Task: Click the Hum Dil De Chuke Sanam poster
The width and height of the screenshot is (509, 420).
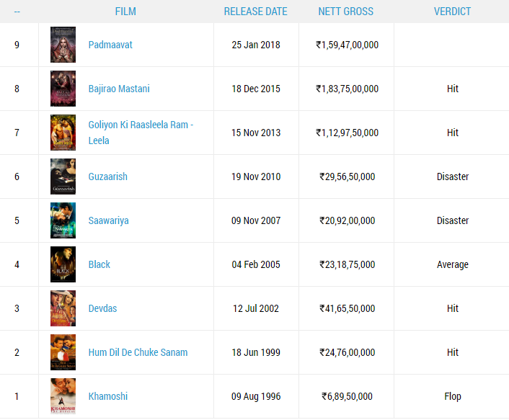Action: click(63, 352)
